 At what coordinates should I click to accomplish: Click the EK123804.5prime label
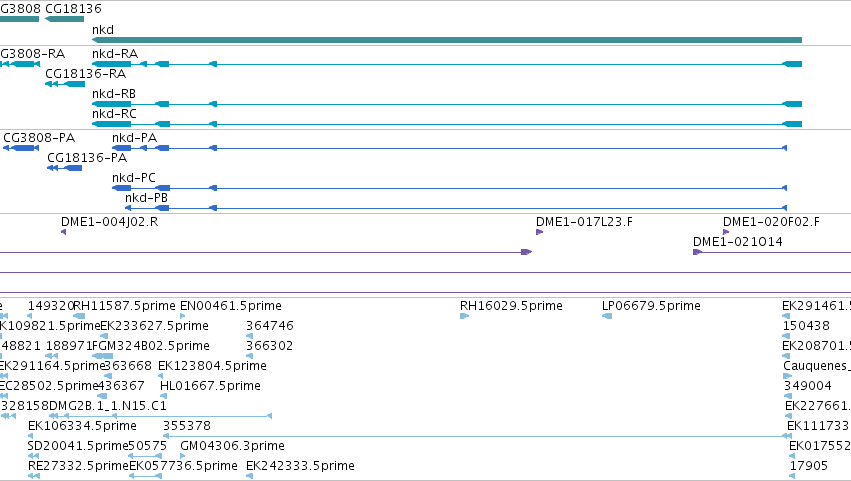point(212,366)
